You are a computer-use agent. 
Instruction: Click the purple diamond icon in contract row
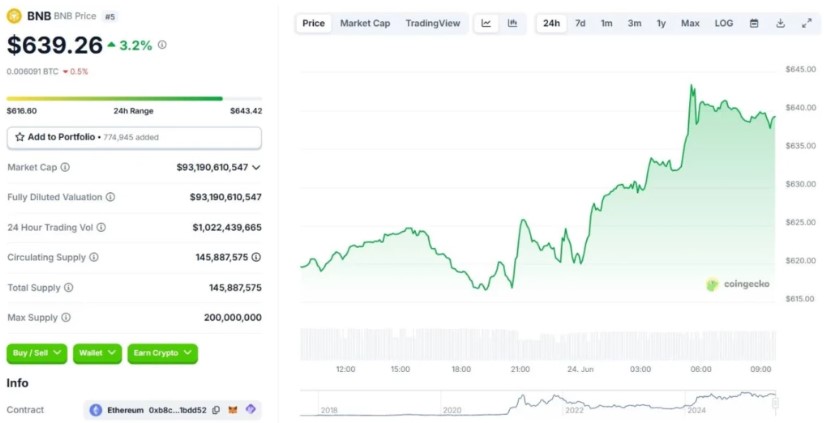250,409
